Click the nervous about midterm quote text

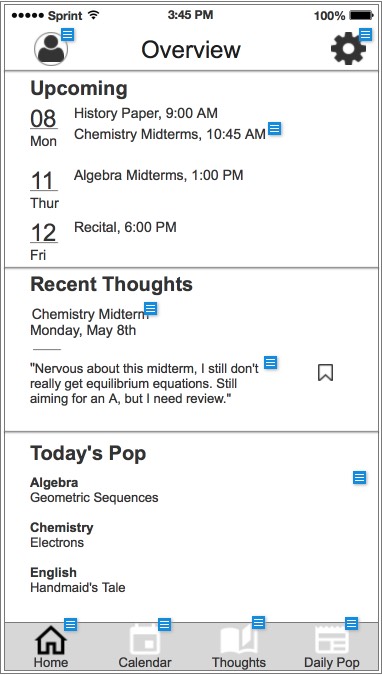pos(144,384)
